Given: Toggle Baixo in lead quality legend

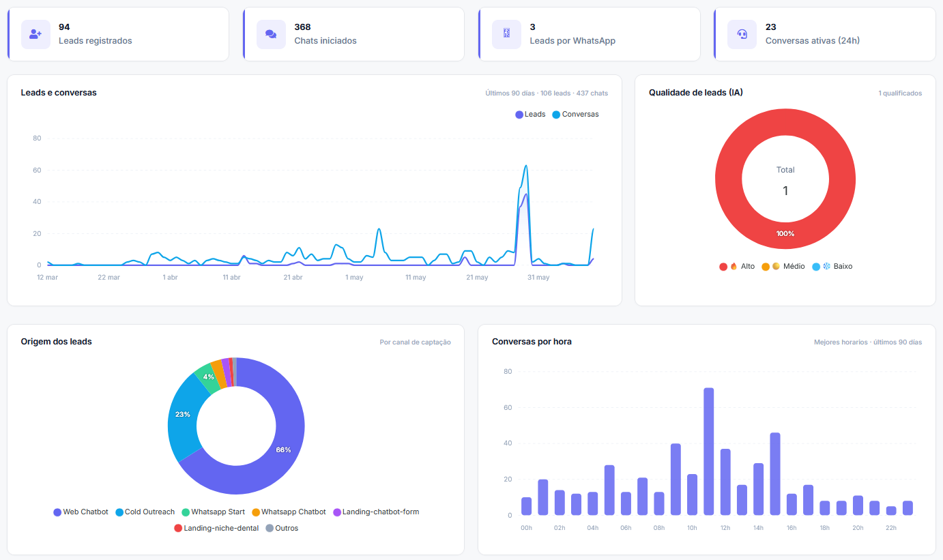Looking at the screenshot, I should (x=832, y=266).
